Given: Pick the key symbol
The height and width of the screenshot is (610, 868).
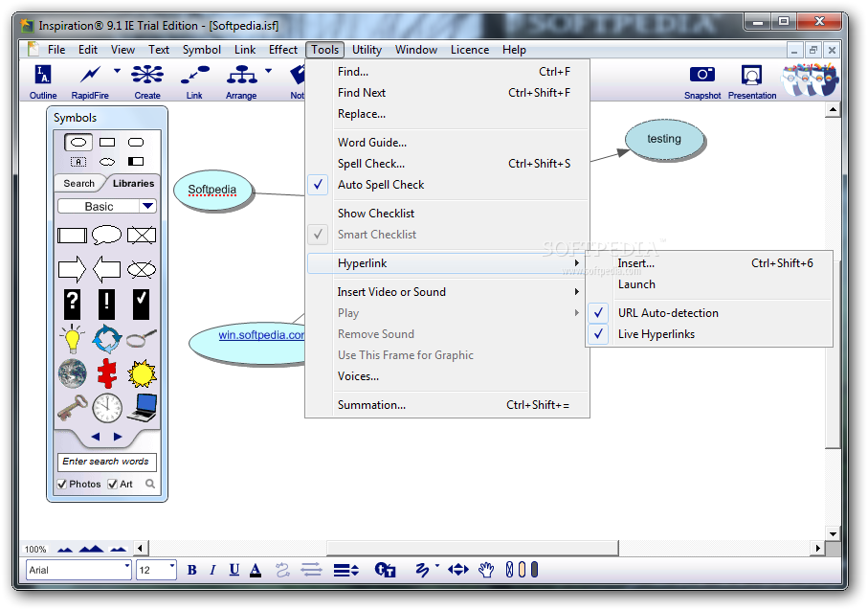Looking at the screenshot, I should pos(73,407).
